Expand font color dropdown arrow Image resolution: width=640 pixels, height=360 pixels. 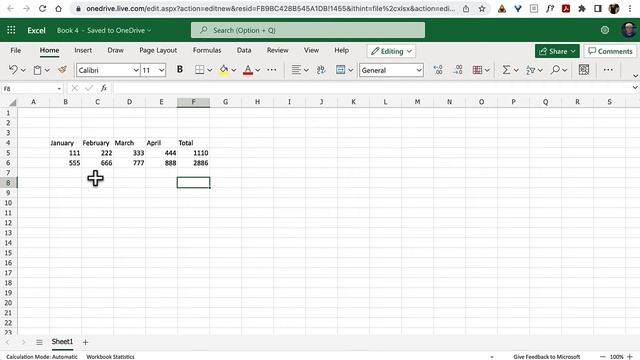(258, 70)
